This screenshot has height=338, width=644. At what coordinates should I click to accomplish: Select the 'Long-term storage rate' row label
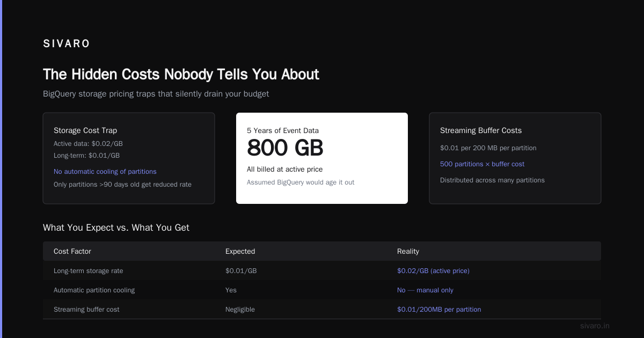89,271
